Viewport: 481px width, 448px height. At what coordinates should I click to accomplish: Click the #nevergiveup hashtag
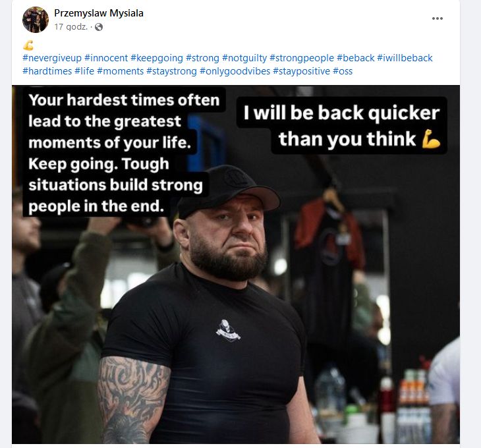[x=52, y=58]
